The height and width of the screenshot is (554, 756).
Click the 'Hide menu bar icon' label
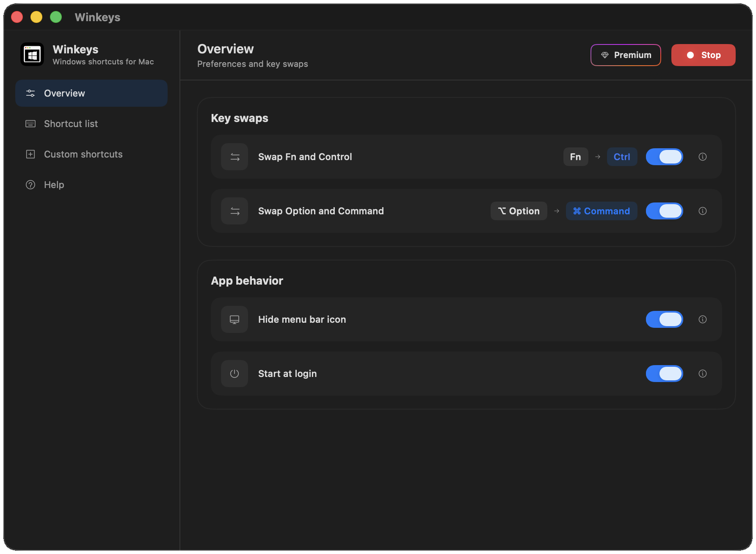tap(302, 319)
